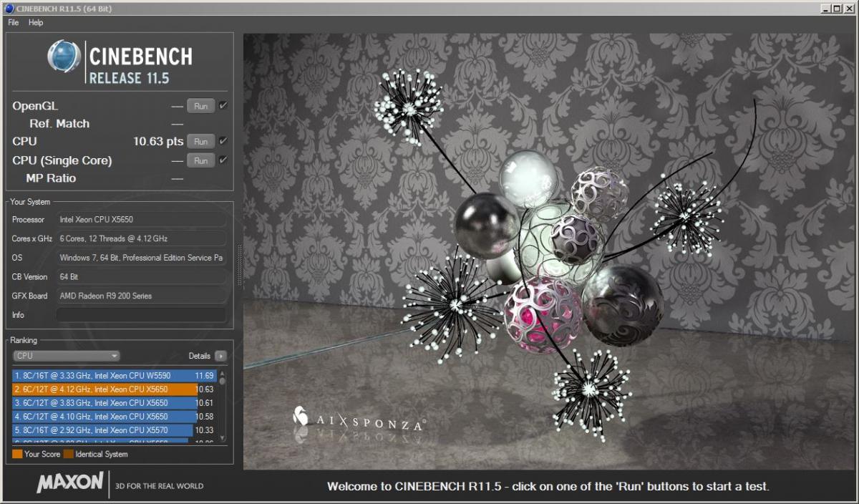Run the CPU (Single Core) test

(x=201, y=160)
